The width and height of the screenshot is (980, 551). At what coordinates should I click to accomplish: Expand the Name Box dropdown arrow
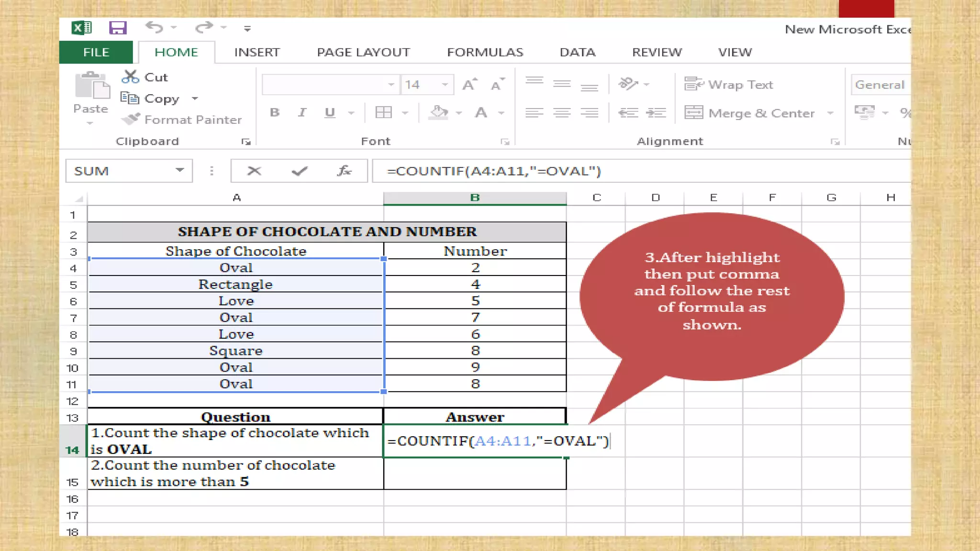tap(179, 170)
